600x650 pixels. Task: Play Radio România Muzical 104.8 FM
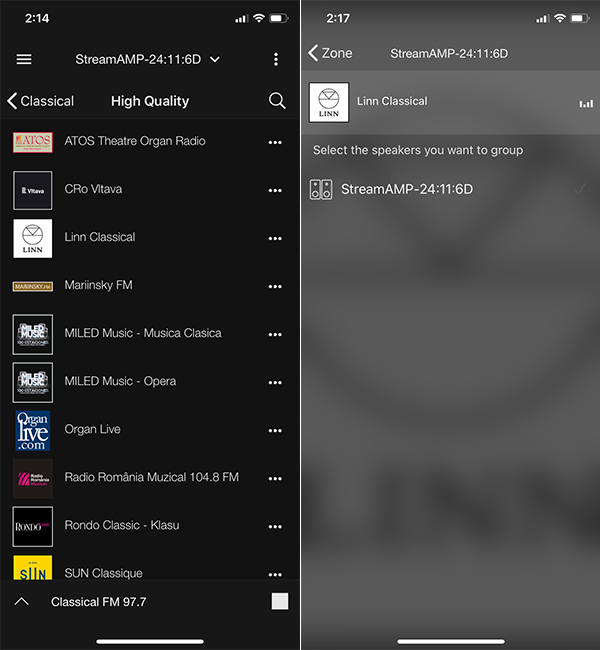click(152, 477)
